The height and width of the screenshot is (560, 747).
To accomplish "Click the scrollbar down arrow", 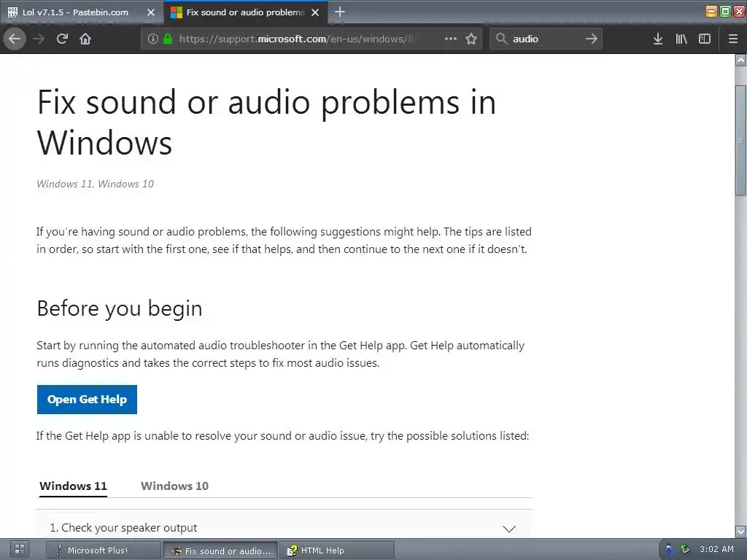I will point(741,531).
